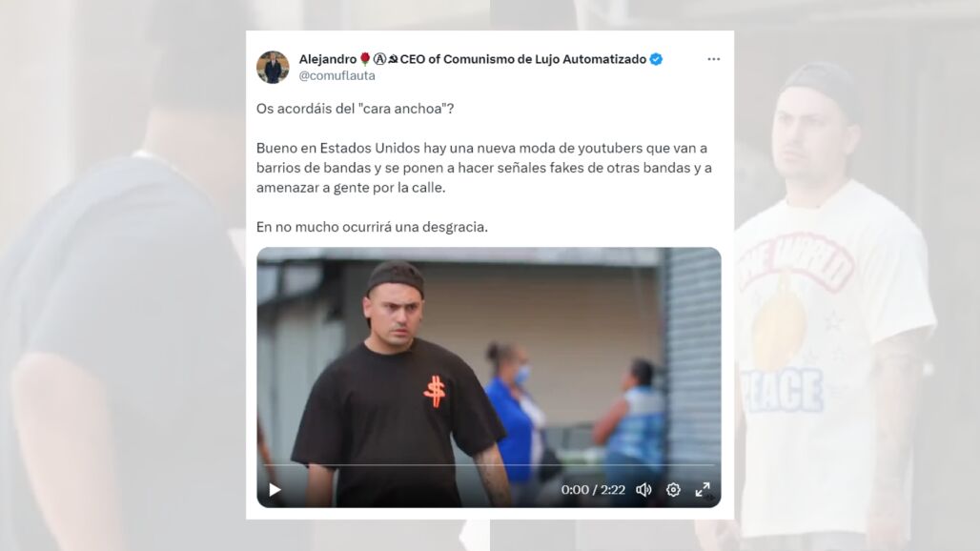The width and height of the screenshot is (980, 551).
Task: Play the embedded tweet video
Action: click(275, 490)
